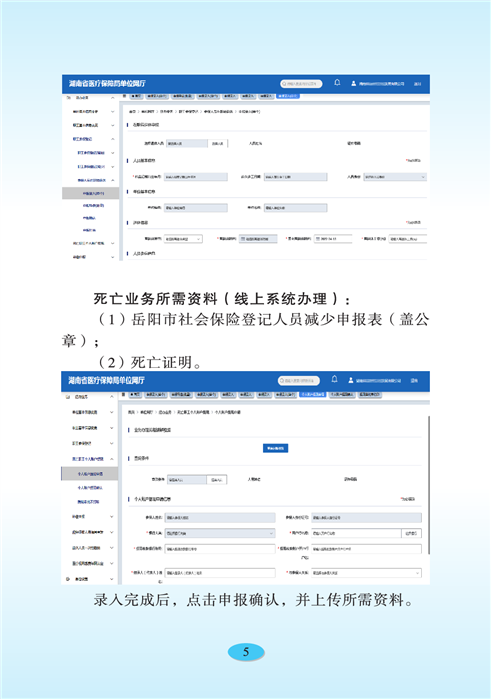The image size is (491, 699).
Task: Click the grey date field with calendar icon, first screenshot
Action: click(258, 239)
